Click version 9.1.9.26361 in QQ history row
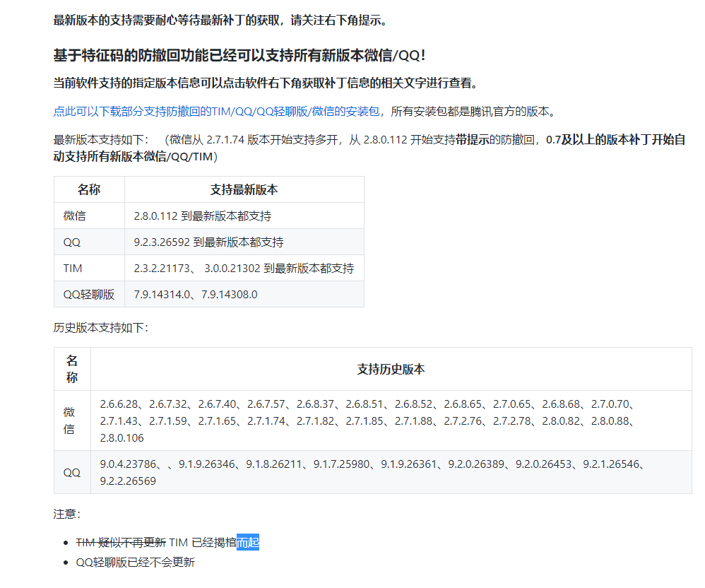Image resolution: width=705 pixels, height=588 pixels. [409, 464]
